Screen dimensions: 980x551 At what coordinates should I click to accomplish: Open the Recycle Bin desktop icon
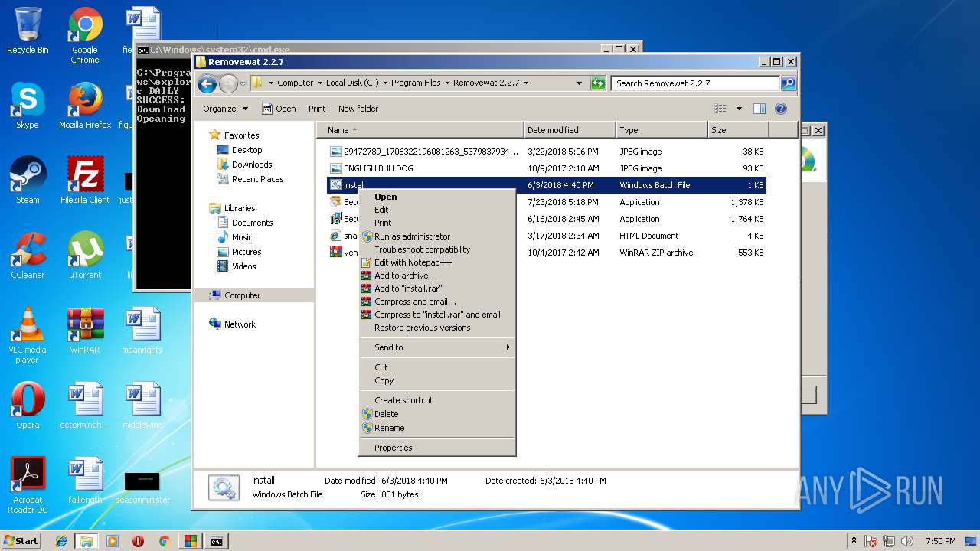(28, 31)
